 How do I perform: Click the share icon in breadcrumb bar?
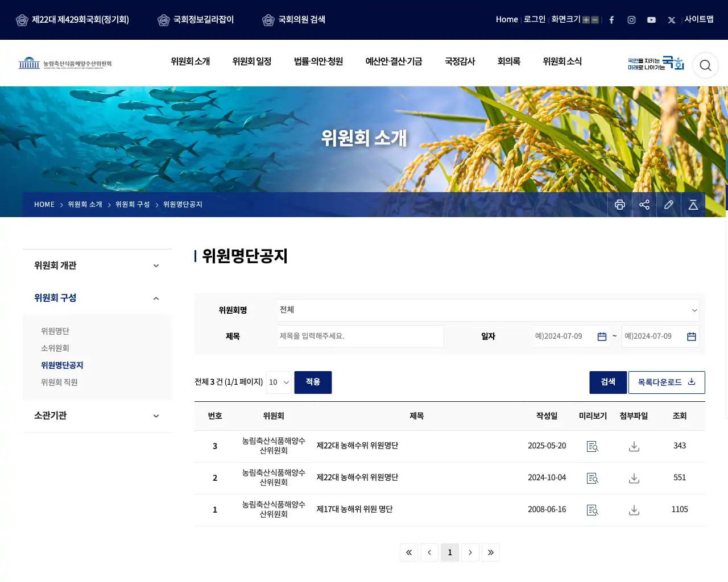pyautogui.click(x=644, y=205)
